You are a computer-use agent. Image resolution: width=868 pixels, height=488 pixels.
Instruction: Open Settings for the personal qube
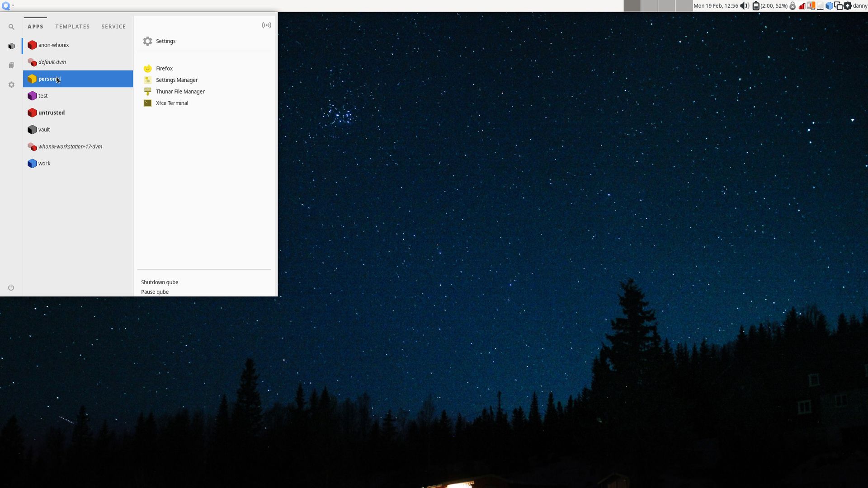pos(166,41)
